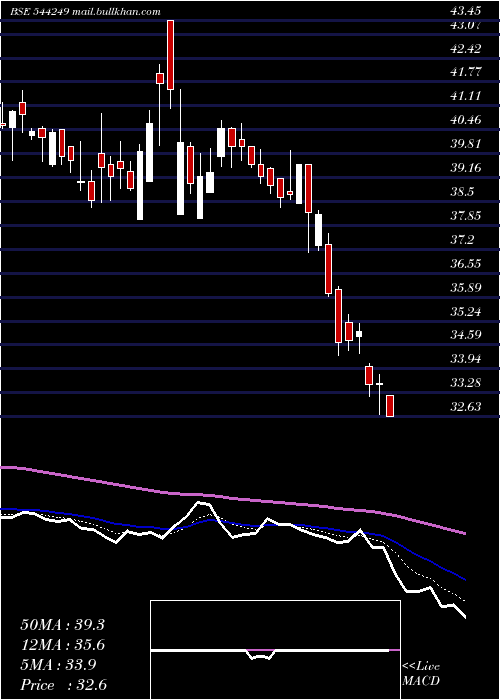Click the 32.63 price axis label
This screenshot has height=700, width=500.
tap(466, 407)
